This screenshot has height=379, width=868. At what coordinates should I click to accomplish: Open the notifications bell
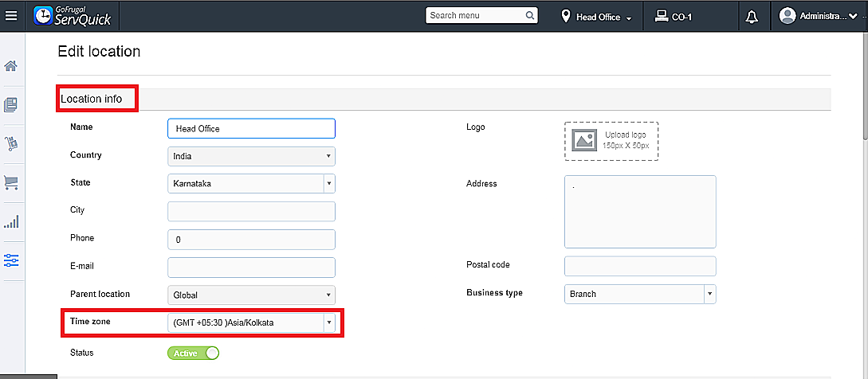click(751, 17)
